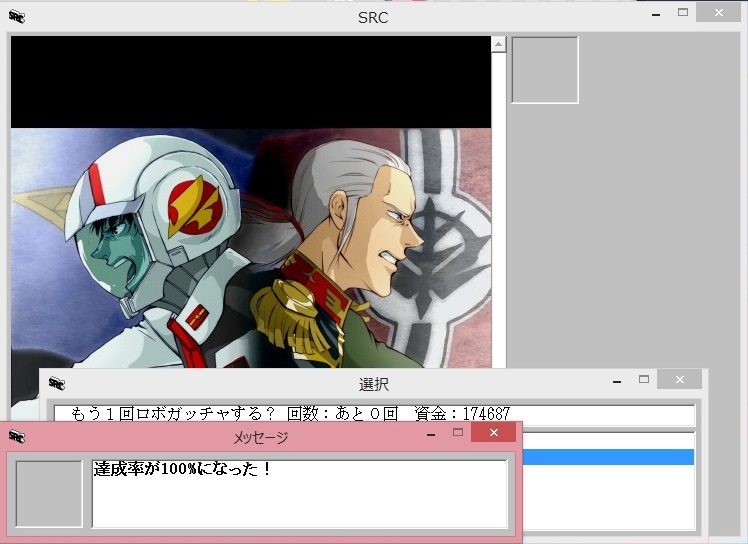
Task: Click the SRC main window title icon
Action: click(17, 17)
